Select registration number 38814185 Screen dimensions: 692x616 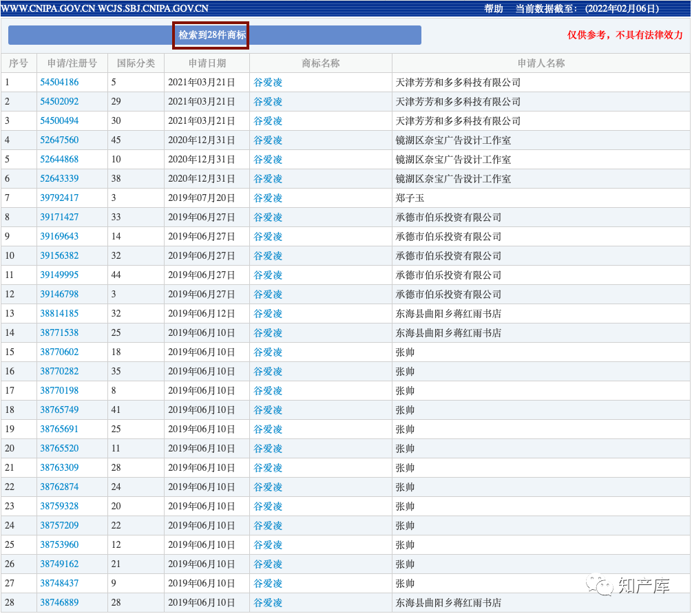pyautogui.click(x=59, y=314)
